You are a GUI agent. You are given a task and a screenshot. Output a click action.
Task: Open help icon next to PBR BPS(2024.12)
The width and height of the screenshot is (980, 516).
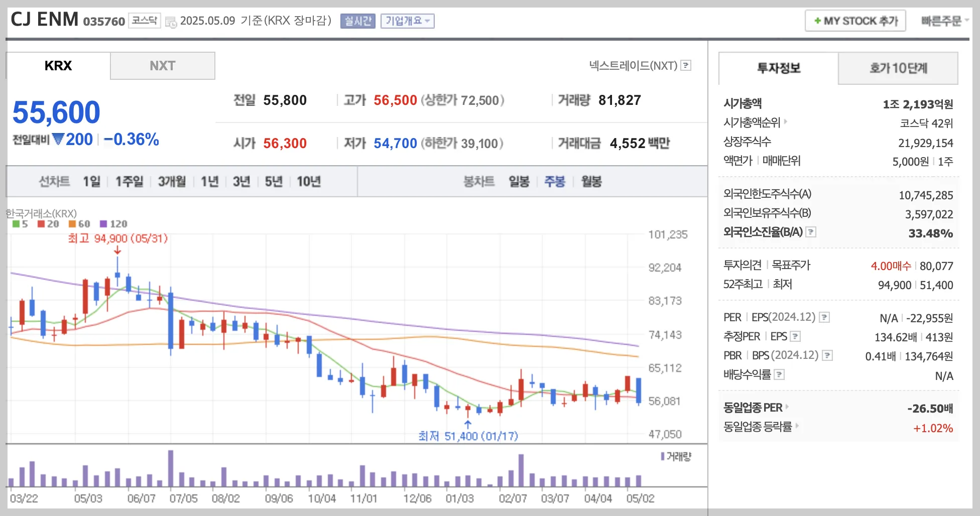[827, 355]
